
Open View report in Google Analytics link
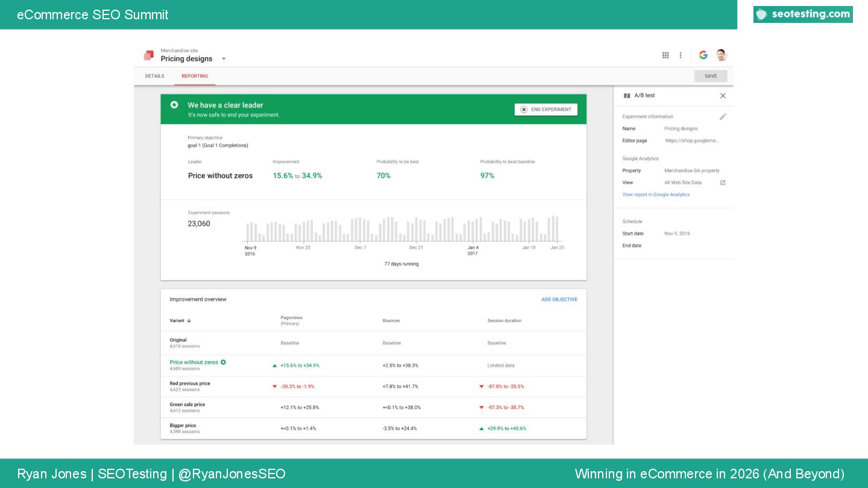[x=656, y=195]
